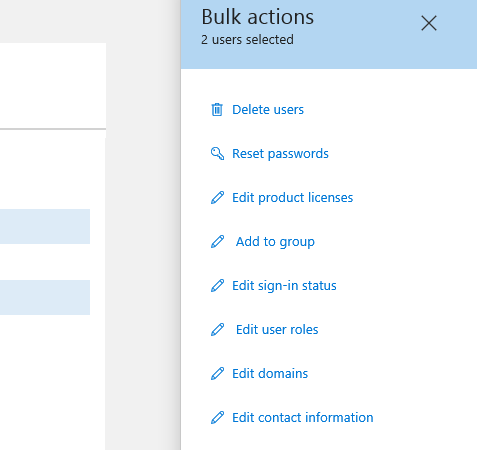Click the pencil icon beside Edit domains

(x=217, y=373)
